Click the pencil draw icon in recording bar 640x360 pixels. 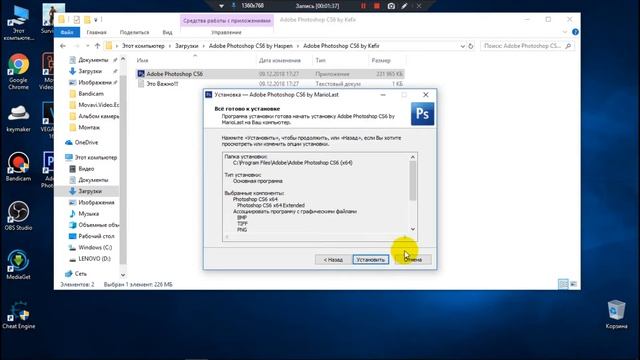pos(404,6)
